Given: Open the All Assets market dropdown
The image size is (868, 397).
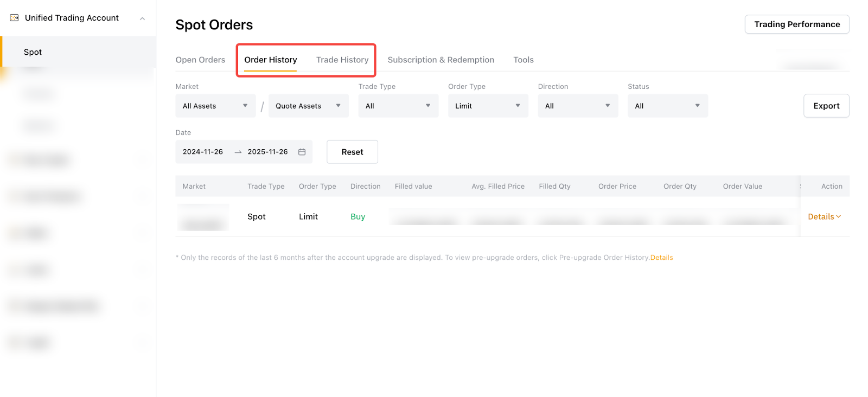Looking at the screenshot, I should 215,106.
